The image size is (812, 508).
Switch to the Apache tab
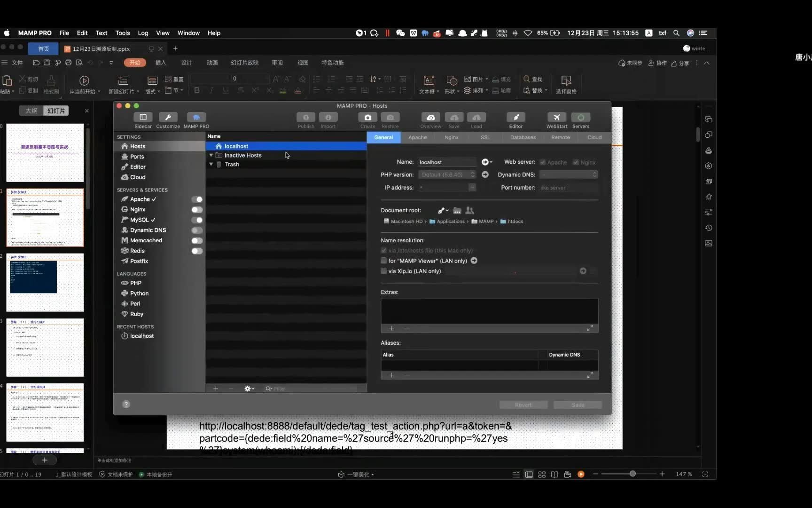[417, 137]
